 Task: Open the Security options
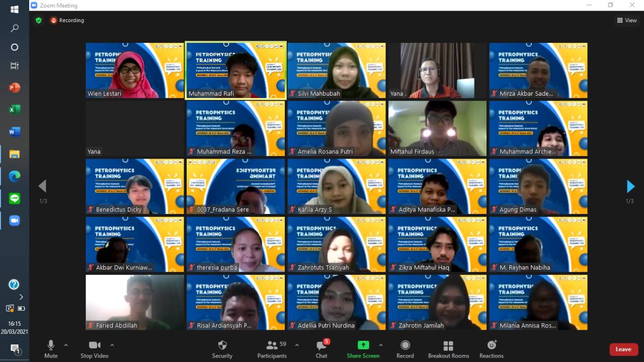(x=222, y=347)
